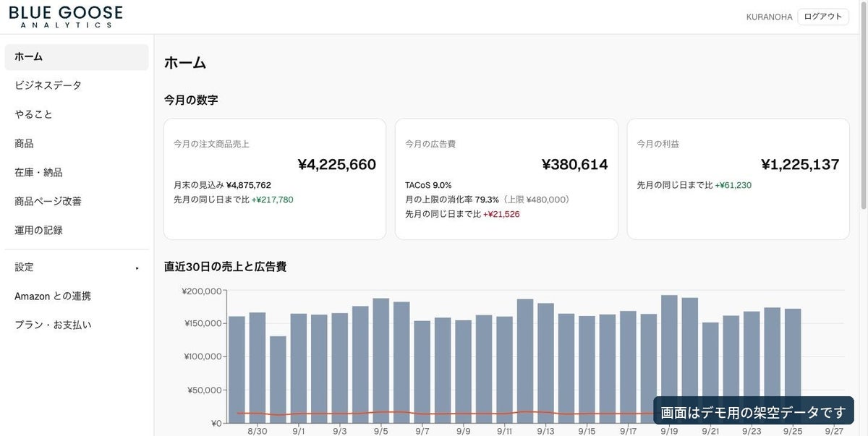Select 商品 in the sidebar menu

(x=77, y=143)
